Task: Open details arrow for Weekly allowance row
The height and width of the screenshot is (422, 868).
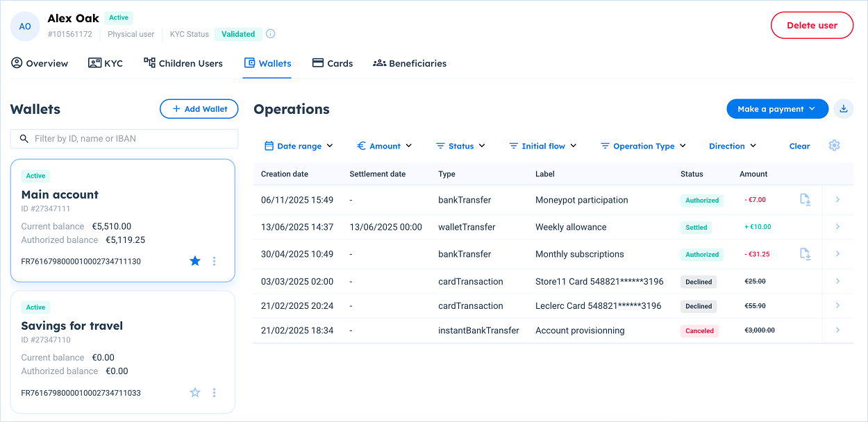Action: 837,227
